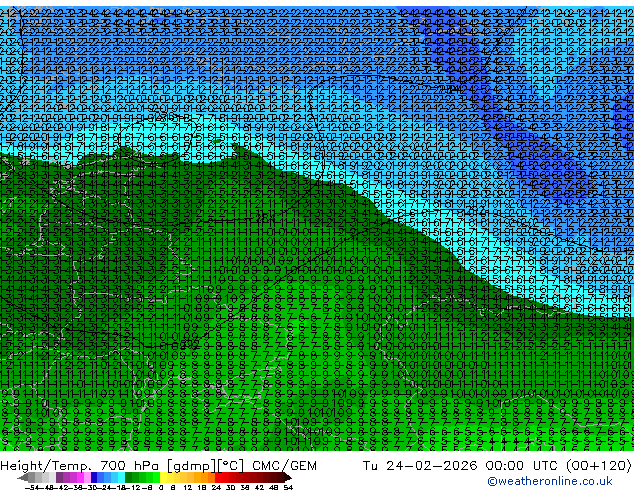
Task: Click the weatheronline.co.uk copyright link
Action: [550, 481]
